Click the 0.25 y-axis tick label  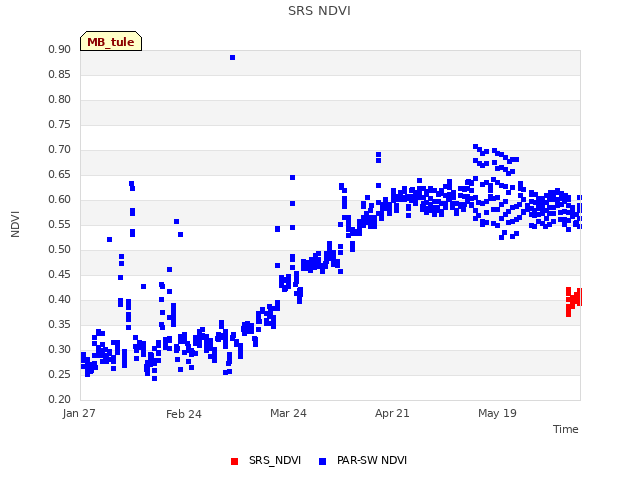60,374
